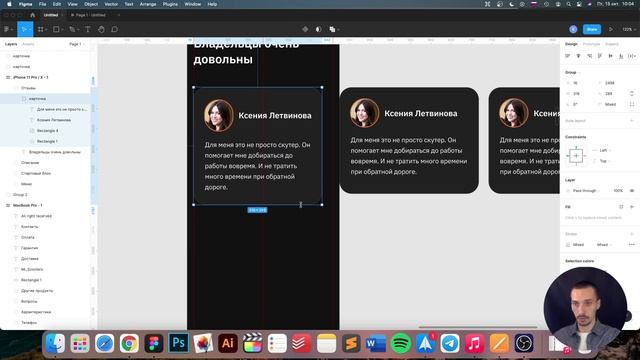Switch to the Prototype tab
640x360 pixels.
click(591, 44)
